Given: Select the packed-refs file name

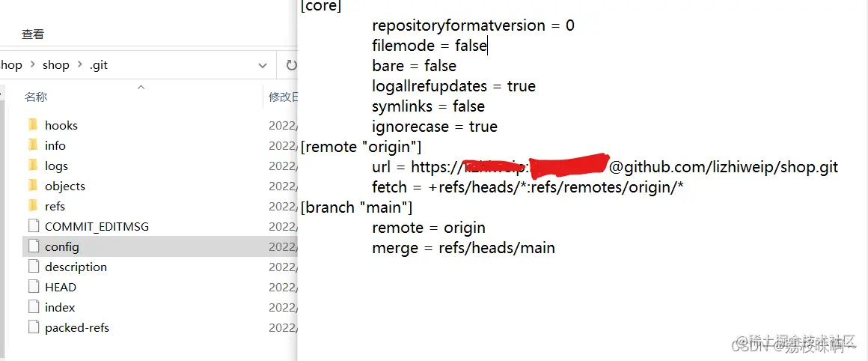Looking at the screenshot, I should tap(77, 328).
